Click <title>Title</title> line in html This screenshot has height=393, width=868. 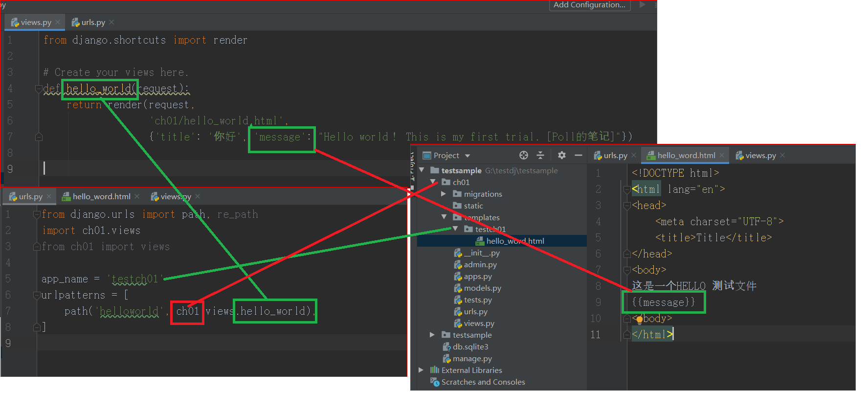tap(713, 238)
